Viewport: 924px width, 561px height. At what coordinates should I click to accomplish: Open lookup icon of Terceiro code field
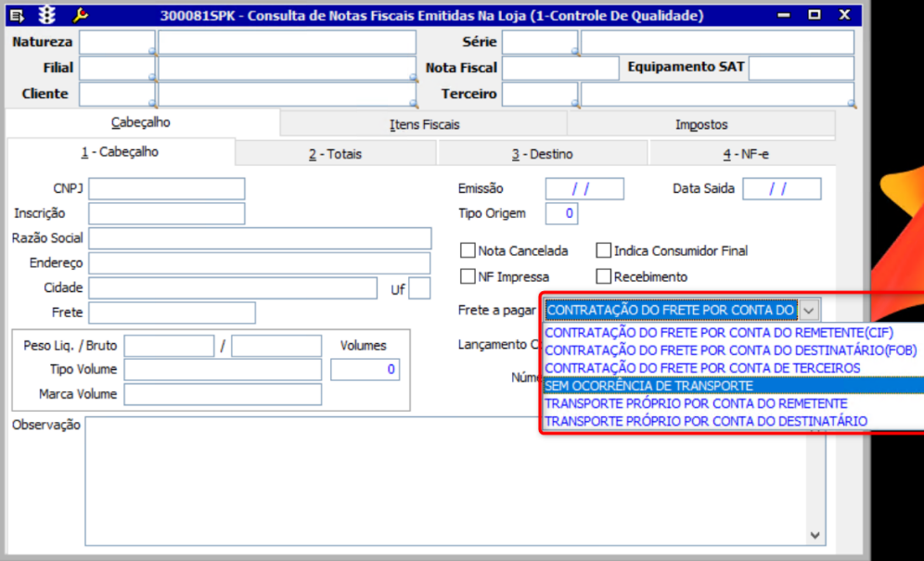click(574, 104)
